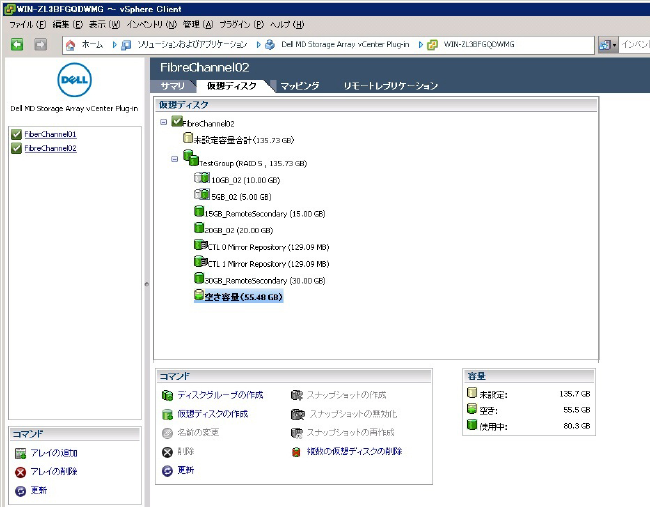Switch to the サマリ tab
Image resolution: width=650 pixels, height=507 pixels.
(172, 86)
